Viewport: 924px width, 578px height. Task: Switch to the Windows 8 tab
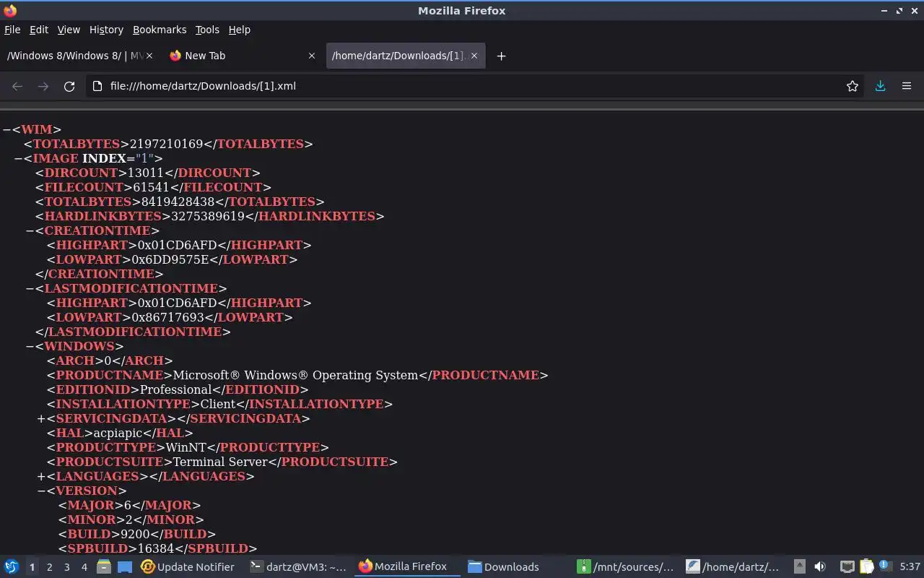pos(76,56)
